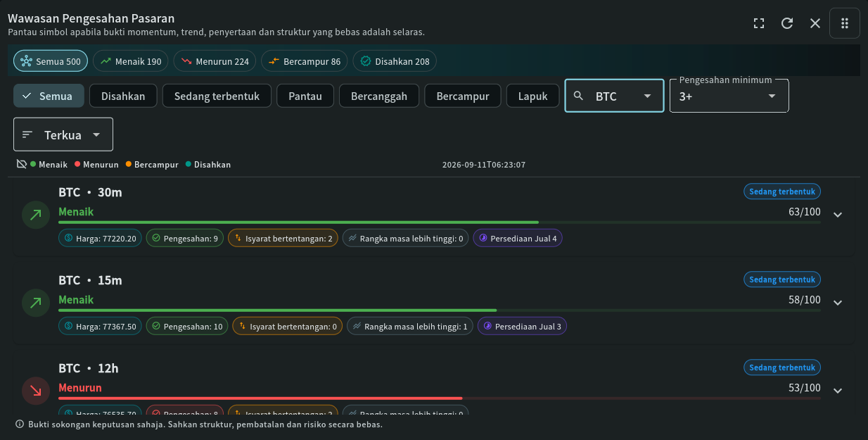Open the grid apps menu icon
868x440 pixels.
(x=845, y=23)
